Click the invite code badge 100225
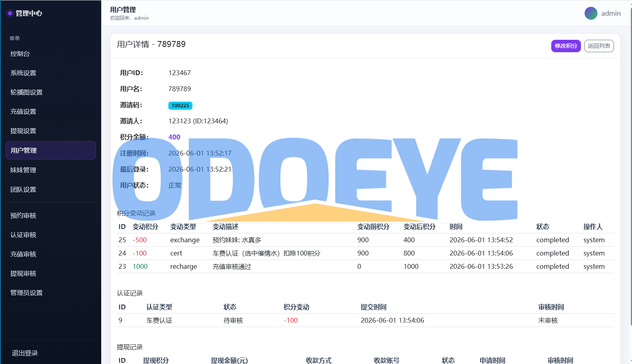This screenshot has width=632, height=364. coord(180,105)
